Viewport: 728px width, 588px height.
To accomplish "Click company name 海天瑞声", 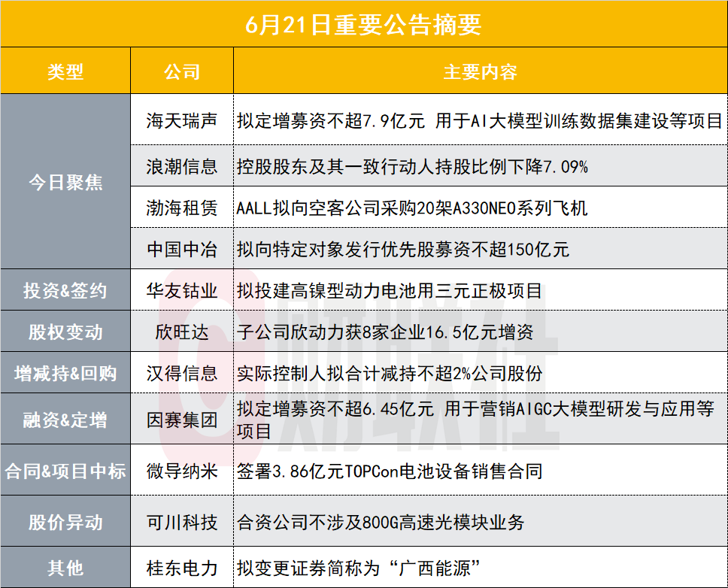I will click(x=182, y=120).
